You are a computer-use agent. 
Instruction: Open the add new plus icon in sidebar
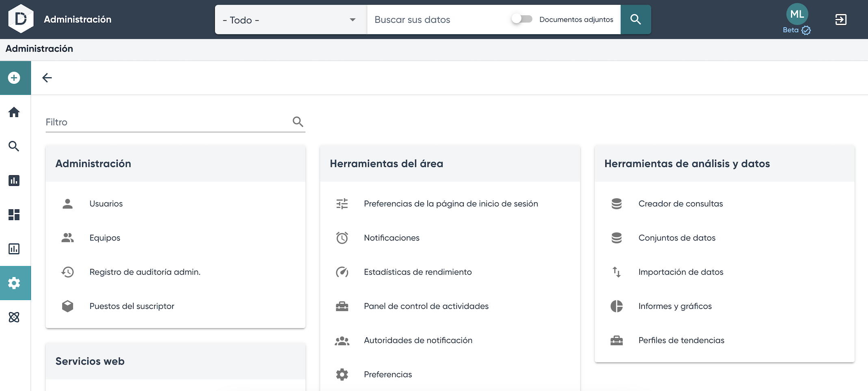click(14, 78)
